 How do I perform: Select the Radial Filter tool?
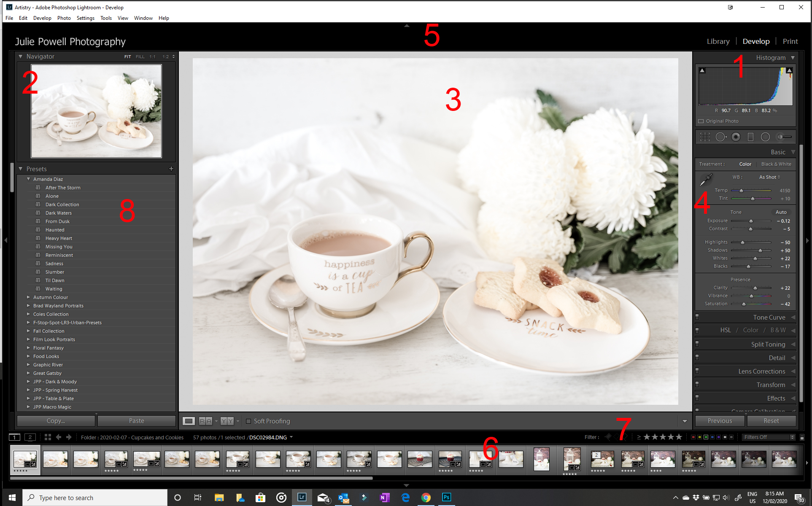[765, 137]
